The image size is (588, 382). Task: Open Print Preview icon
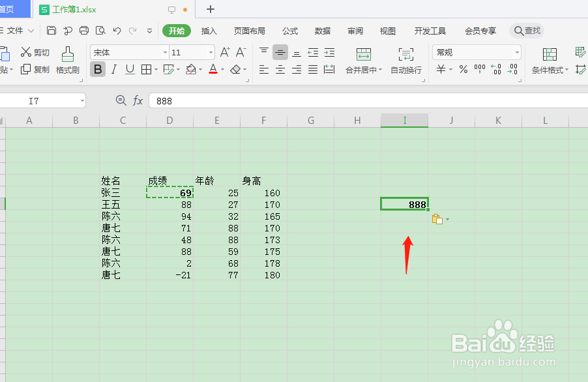[100, 31]
